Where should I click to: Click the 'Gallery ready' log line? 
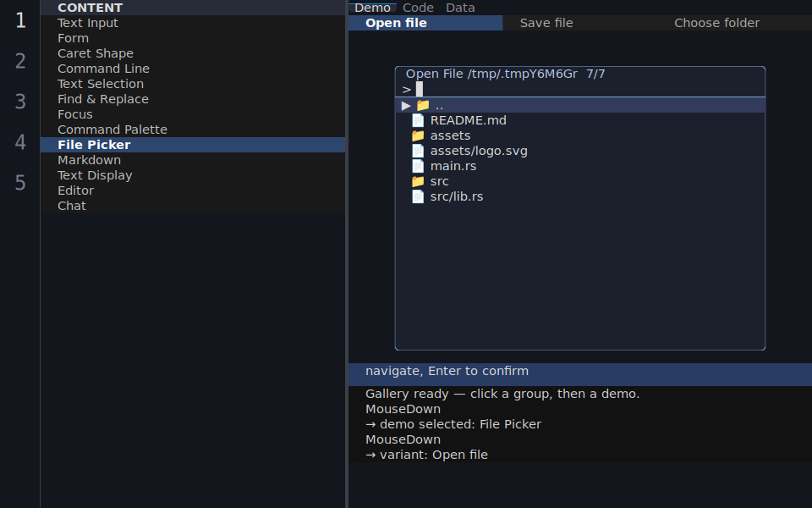coord(502,394)
